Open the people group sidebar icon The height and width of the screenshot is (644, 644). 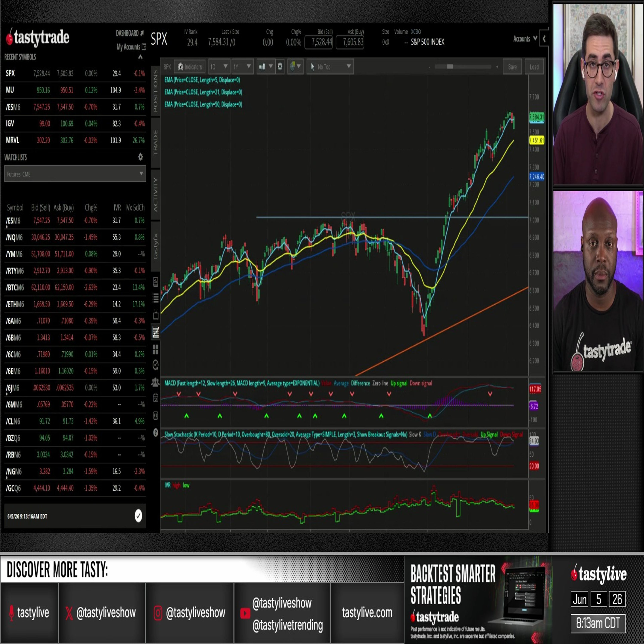click(156, 382)
